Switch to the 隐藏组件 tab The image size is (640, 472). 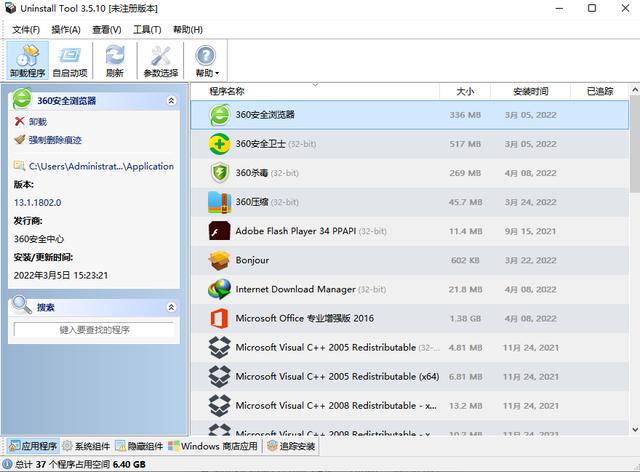[x=139, y=446]
